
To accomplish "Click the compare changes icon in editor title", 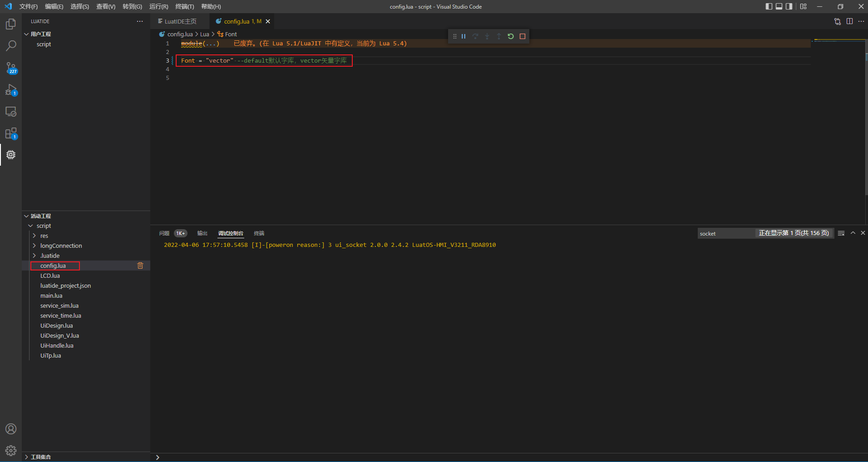I will (x=838, y=21).
